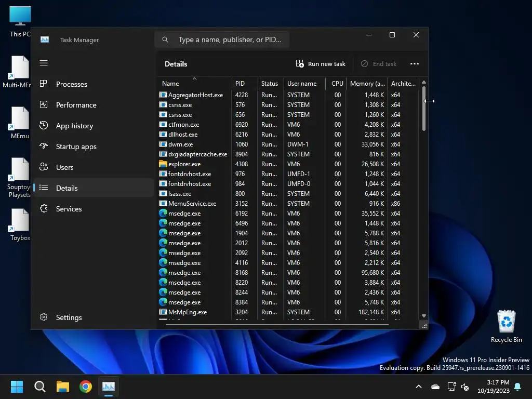Launch Google Chrome from taskbar

coord(86,387)
